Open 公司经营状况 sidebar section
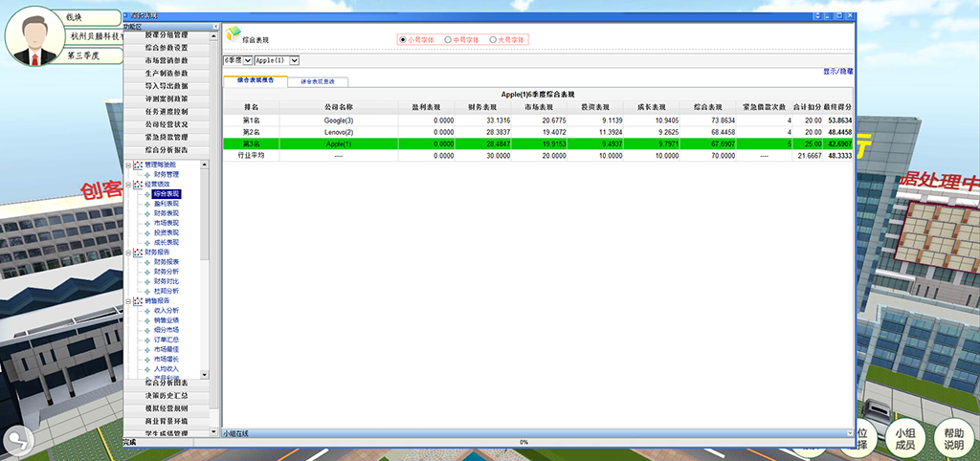The image size is (980, 461). click(x=166, y=124)
